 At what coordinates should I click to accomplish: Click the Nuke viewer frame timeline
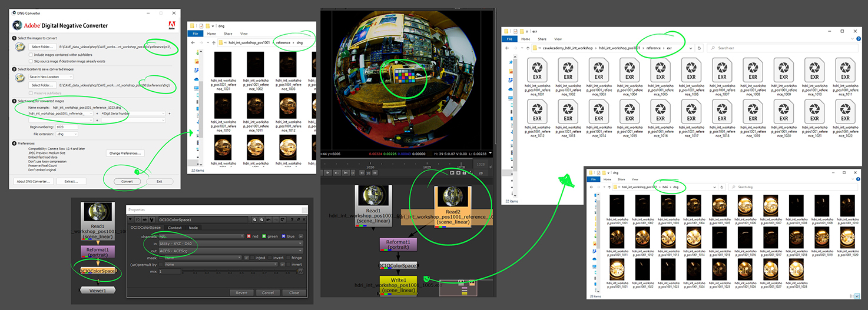[x=397, y=165]
